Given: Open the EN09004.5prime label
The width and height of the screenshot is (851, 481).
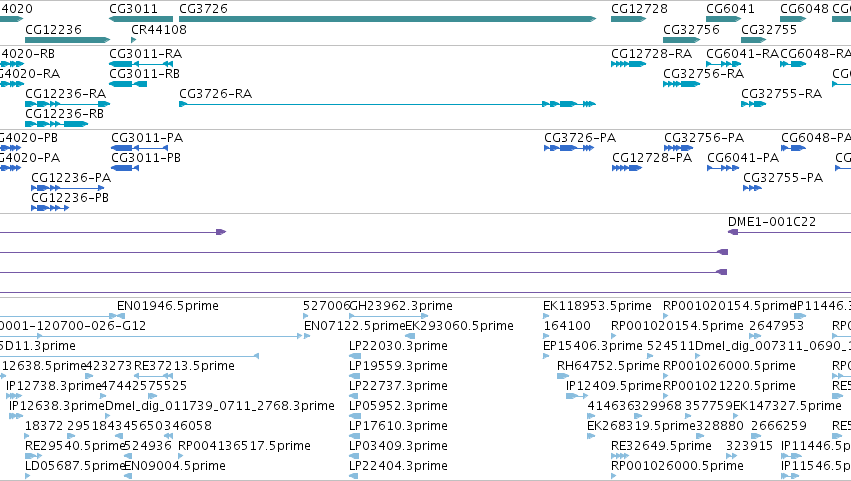Looking at the screenshot, I should tap(175, 467).
